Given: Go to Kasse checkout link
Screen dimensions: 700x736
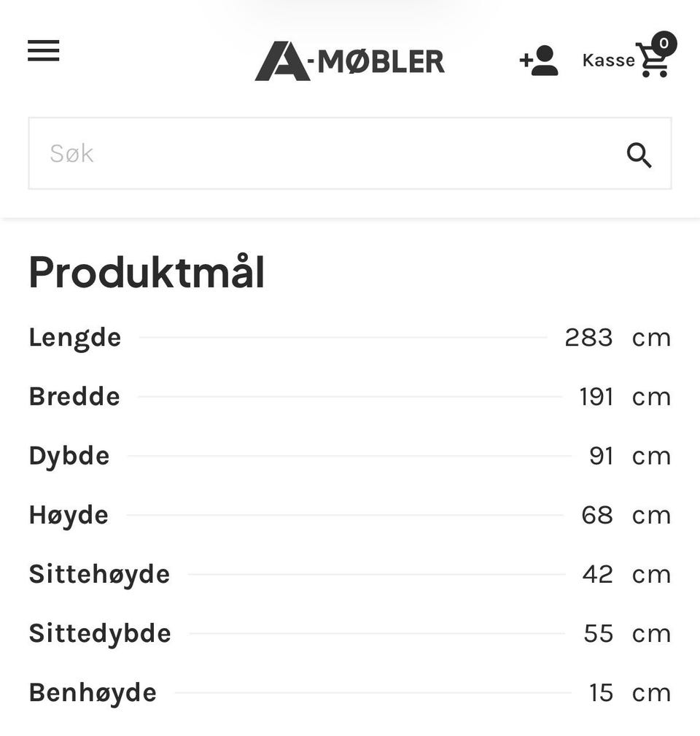Looking at the screenshot, I should [608, 61].
